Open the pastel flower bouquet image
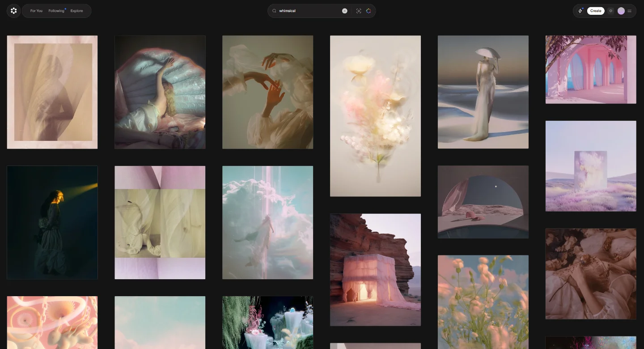The height and width of the screenshot is (349, 644). click(x=375, y=116)
